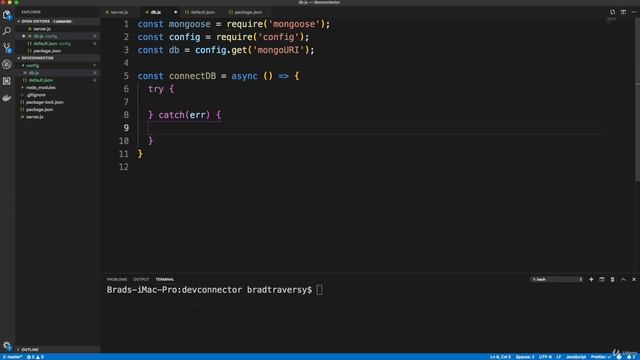
Task: Open the Output panel tab
Action: [141, 280]
